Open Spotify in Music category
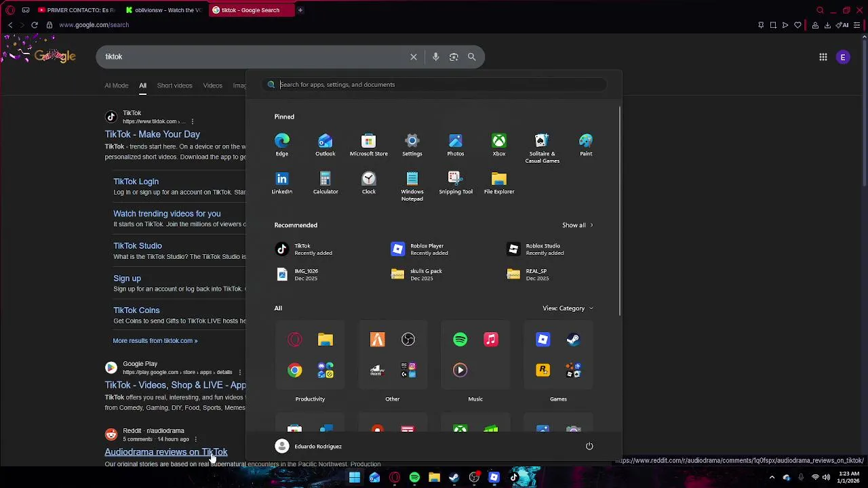 tap(460, 340)
